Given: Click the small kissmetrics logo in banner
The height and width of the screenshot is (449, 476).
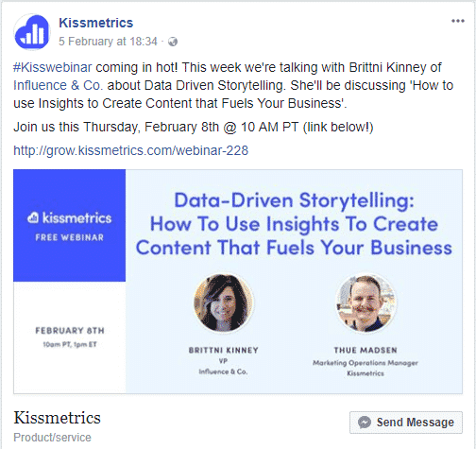Looking at the screenshot, I should 33,218.
